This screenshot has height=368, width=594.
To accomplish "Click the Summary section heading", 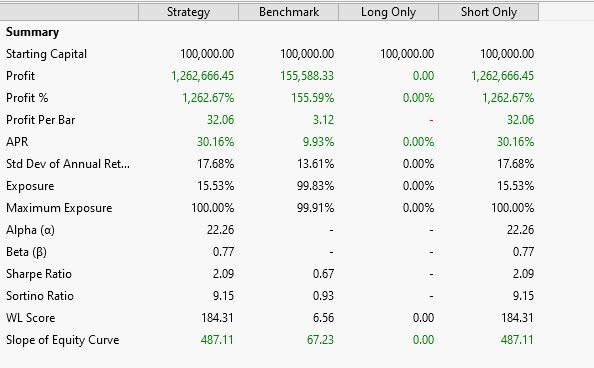I will click(x=33, y=32).
